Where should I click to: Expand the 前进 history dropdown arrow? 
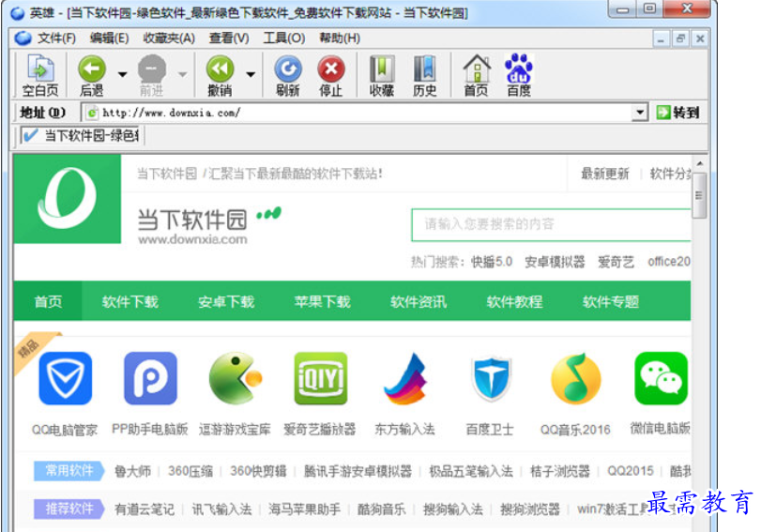(182, 74)
